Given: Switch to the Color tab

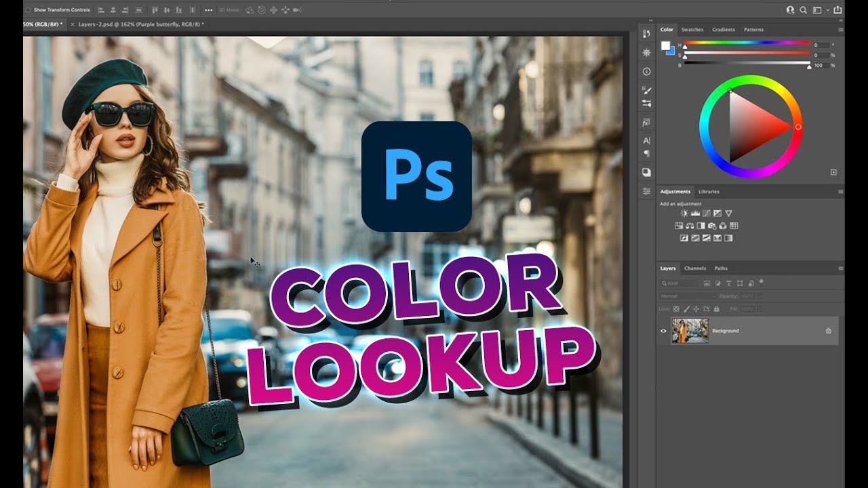Looking at the screenshot, I should tap(667, 30).
